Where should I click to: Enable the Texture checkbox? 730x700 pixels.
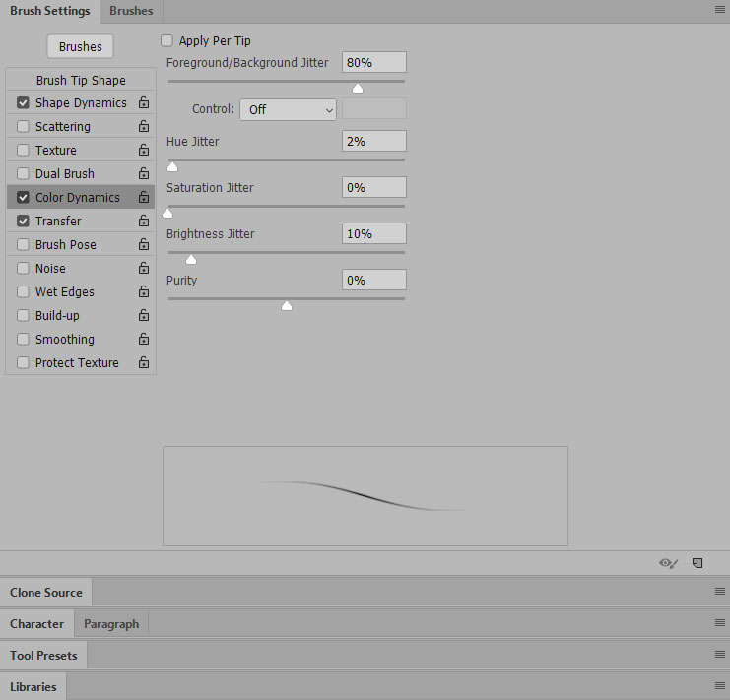[23, 150]
